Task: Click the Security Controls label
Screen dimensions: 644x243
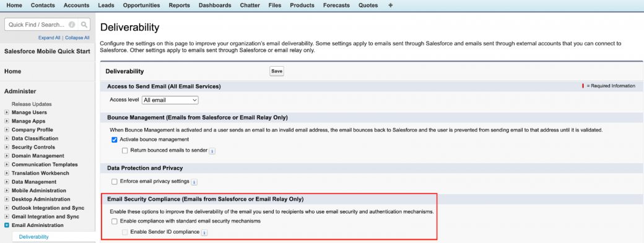Action: [x=33, y=147]
